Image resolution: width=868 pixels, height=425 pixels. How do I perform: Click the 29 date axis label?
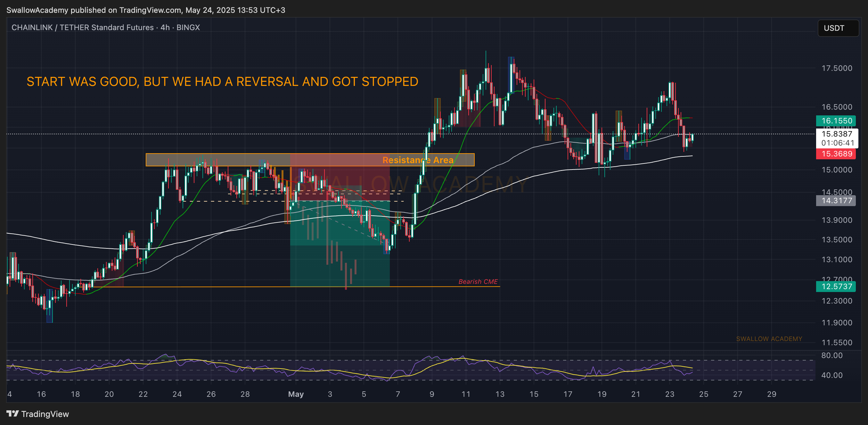tap(771, 394)
